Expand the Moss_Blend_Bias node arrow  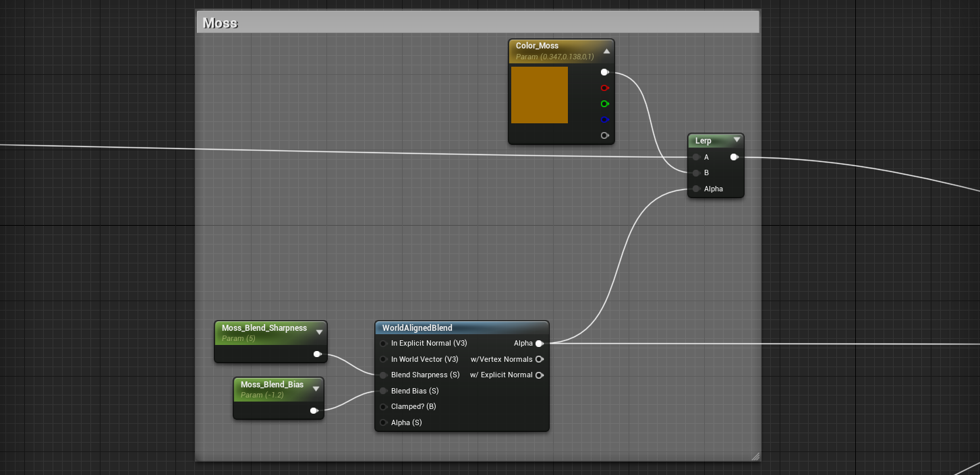click(316, 389)
